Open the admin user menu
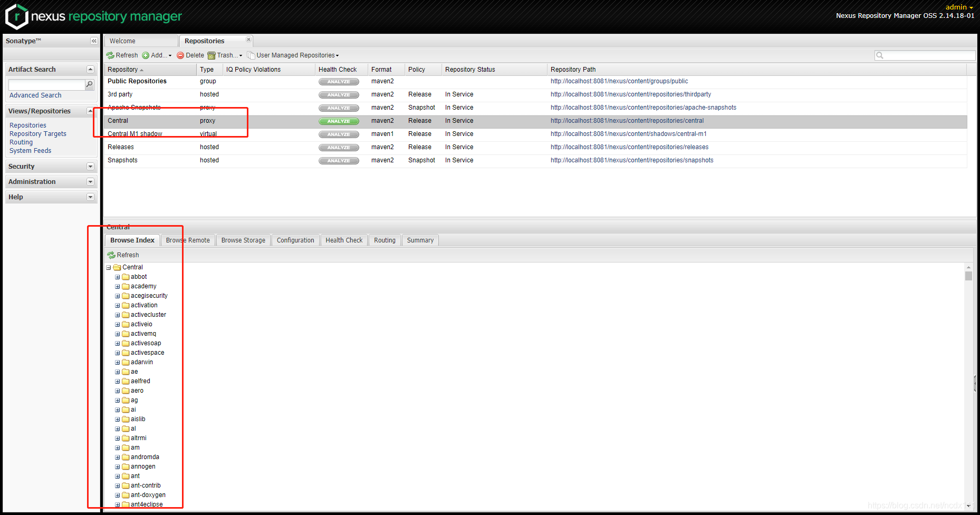The image size is (980, 515). click(959, 7)
